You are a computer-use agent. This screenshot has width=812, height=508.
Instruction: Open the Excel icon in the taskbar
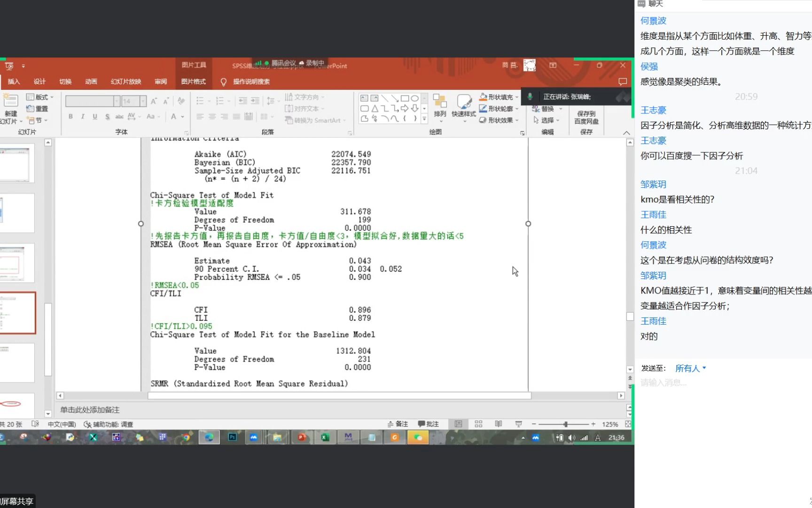click(325, 437)
